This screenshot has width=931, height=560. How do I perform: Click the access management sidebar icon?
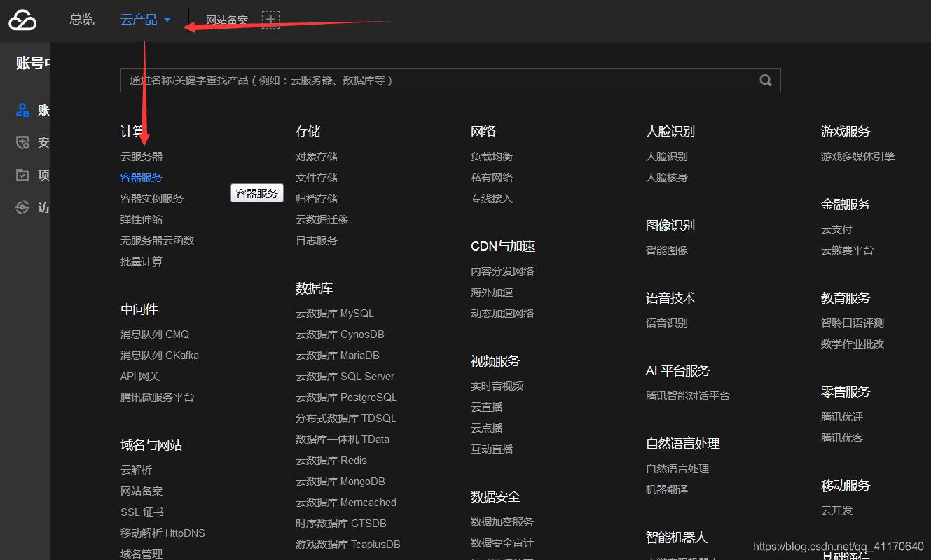click(23, 208)
